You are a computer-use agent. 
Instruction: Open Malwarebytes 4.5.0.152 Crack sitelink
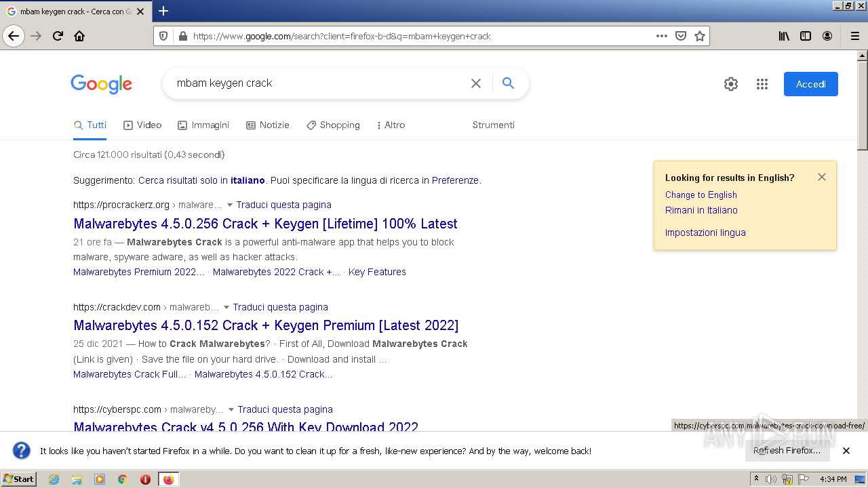click(x=264, y=375)
